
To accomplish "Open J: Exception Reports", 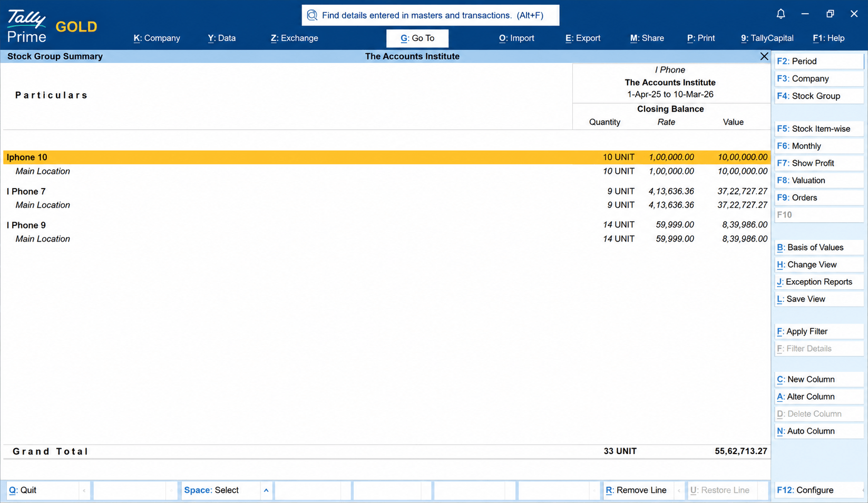I will click(819, 282).
